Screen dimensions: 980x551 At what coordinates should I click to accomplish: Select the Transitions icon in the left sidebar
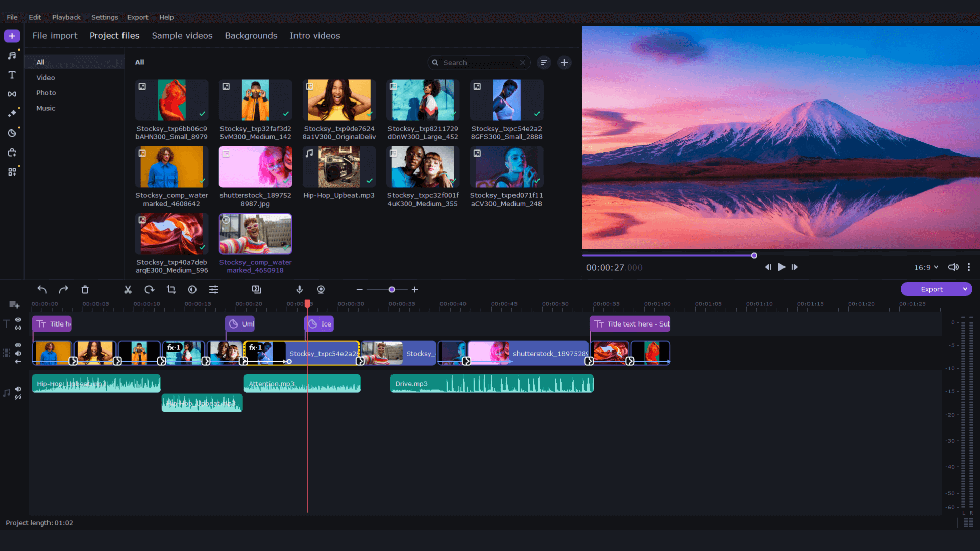point(12,94)
